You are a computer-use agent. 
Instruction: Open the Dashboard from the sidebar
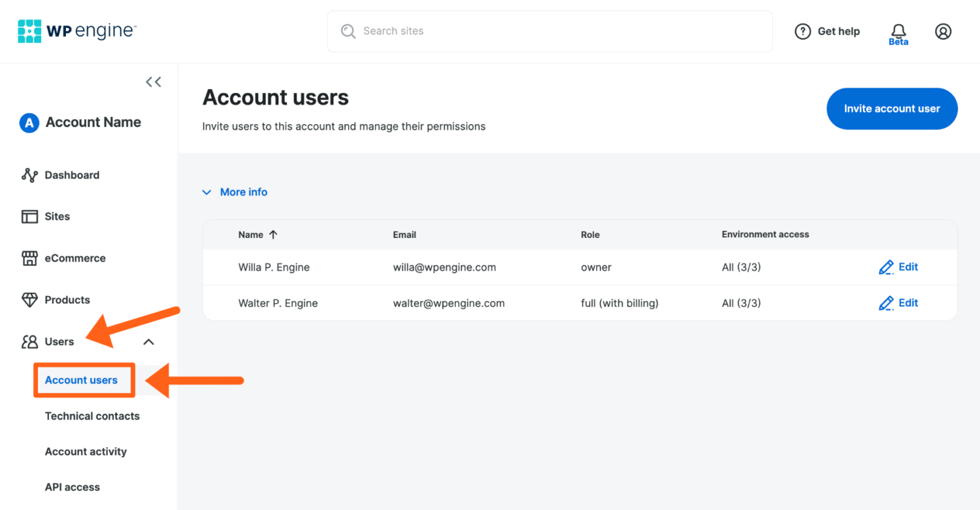[x=72, y=175]
